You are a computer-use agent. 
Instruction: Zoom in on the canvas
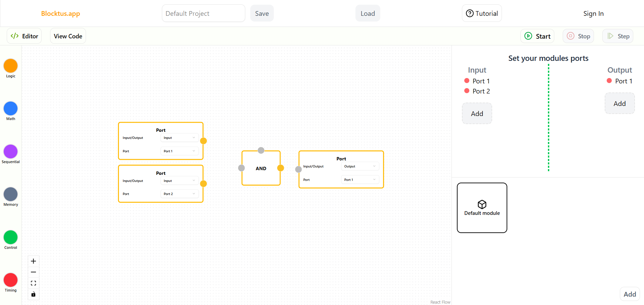tap(33, 261)
